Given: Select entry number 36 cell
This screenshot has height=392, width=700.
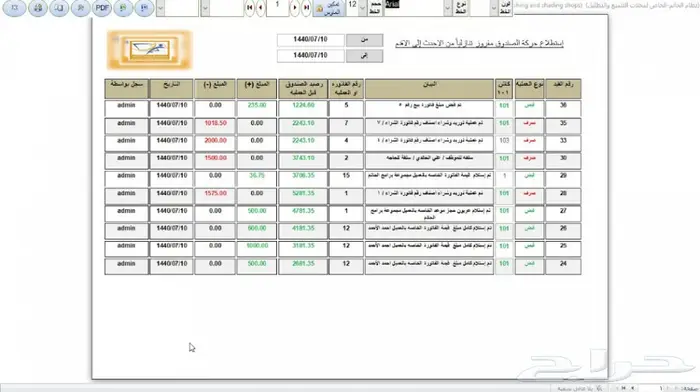Looking at the screenshot, I should point(563,108).
